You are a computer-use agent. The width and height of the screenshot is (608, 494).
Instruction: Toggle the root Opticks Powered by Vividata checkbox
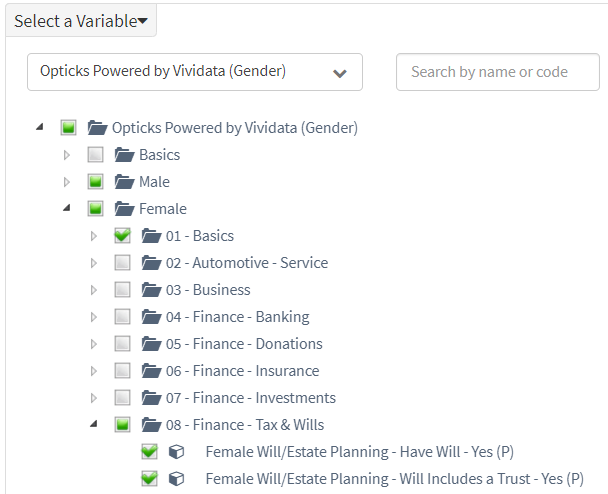[69, 128]
